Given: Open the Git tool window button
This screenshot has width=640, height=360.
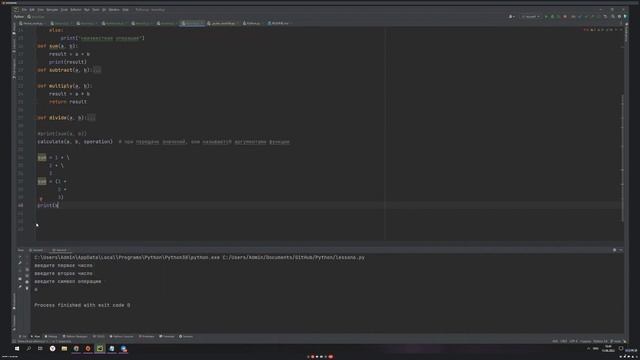Looking at the screenshot, I should pos(23,336).
